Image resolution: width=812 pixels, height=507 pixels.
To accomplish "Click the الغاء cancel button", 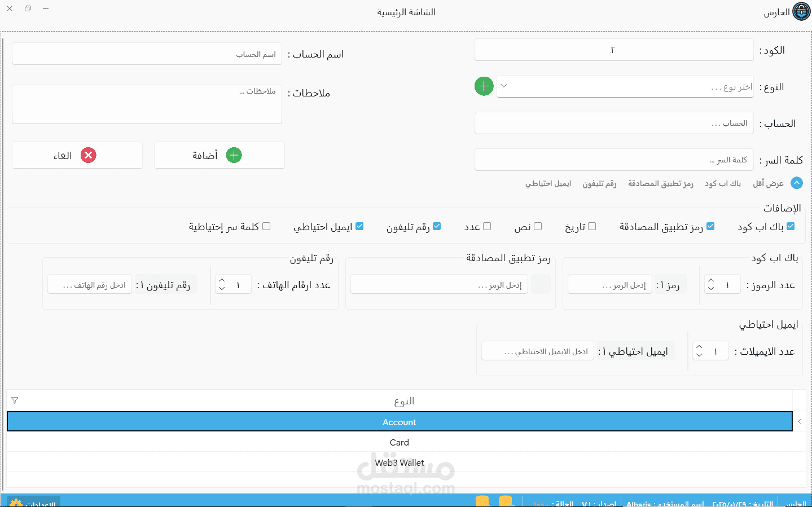I will pyautogui.click(x=77, y=155).
